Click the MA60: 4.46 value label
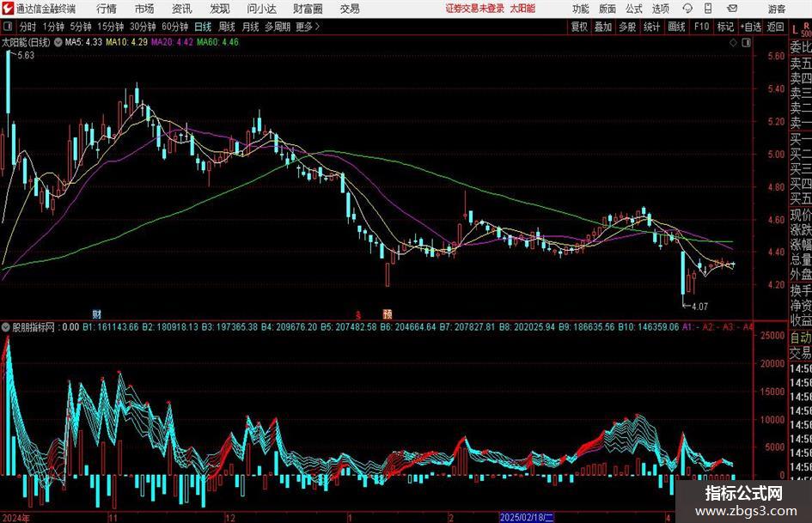The height and width of the screenshot is (523, 812). pos(217,42)
